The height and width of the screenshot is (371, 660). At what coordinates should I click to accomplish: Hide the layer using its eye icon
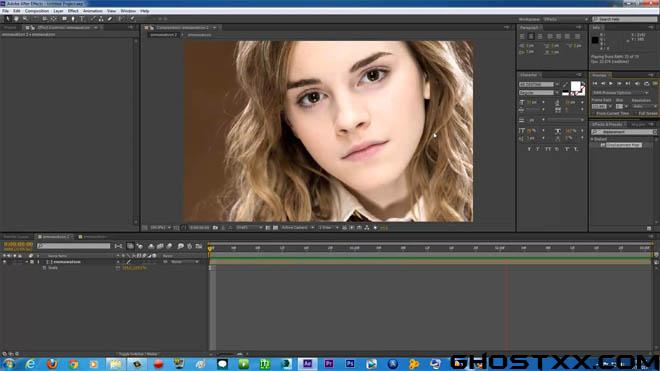click(5, 262)
